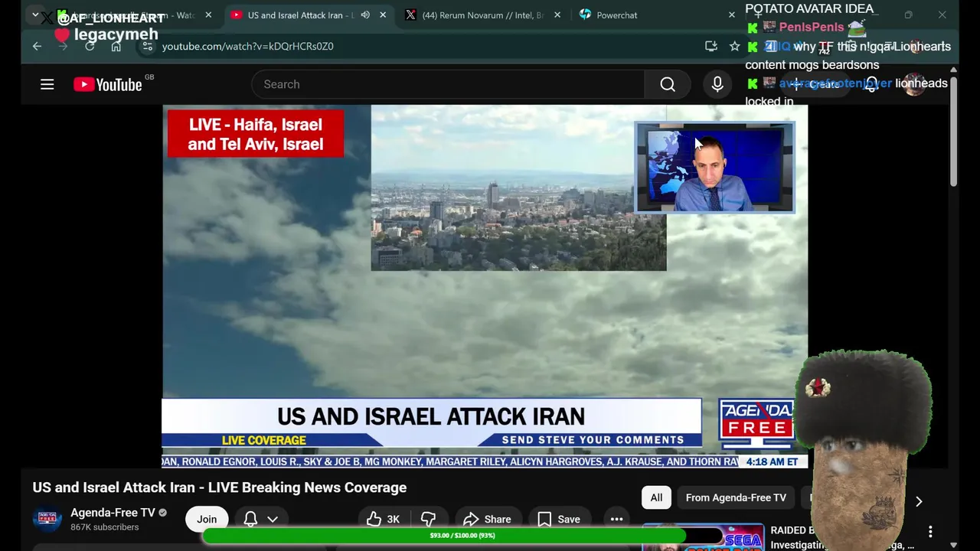
Task: Click the Create button in YouTube header
Action: click(x=815, y=84)
